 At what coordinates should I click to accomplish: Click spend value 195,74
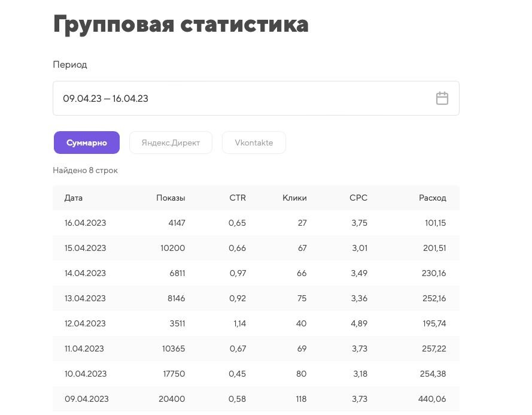pos(434,323)
